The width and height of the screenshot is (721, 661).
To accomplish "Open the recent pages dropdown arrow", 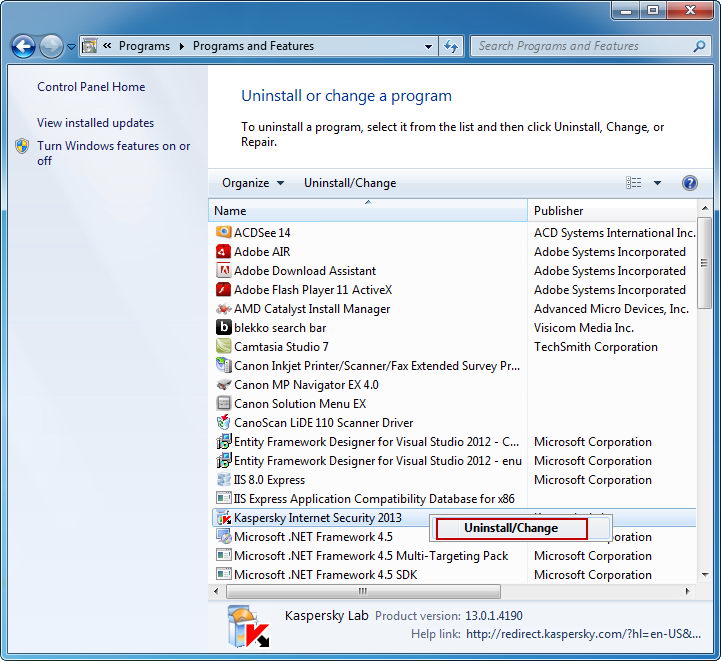I will 71,46.
